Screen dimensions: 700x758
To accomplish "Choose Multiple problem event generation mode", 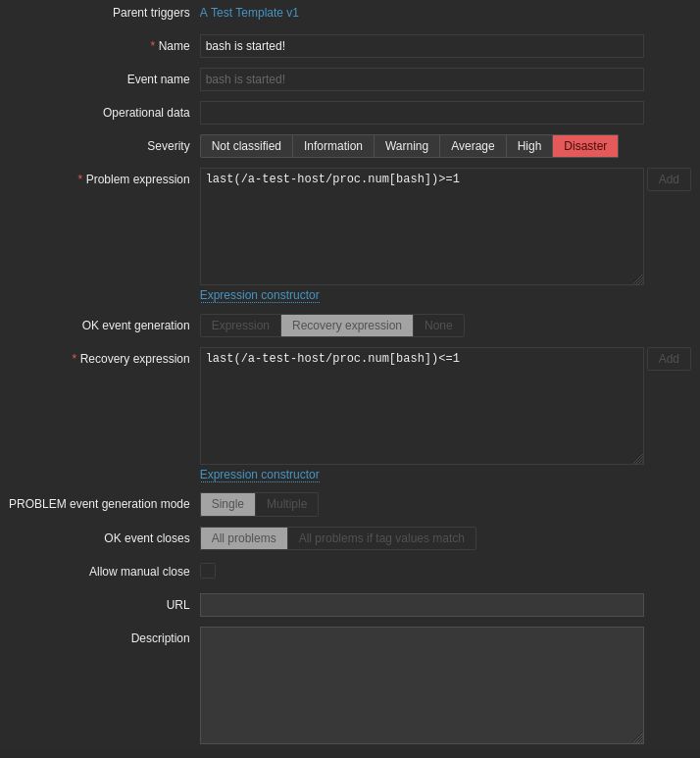I will [286, 504].
